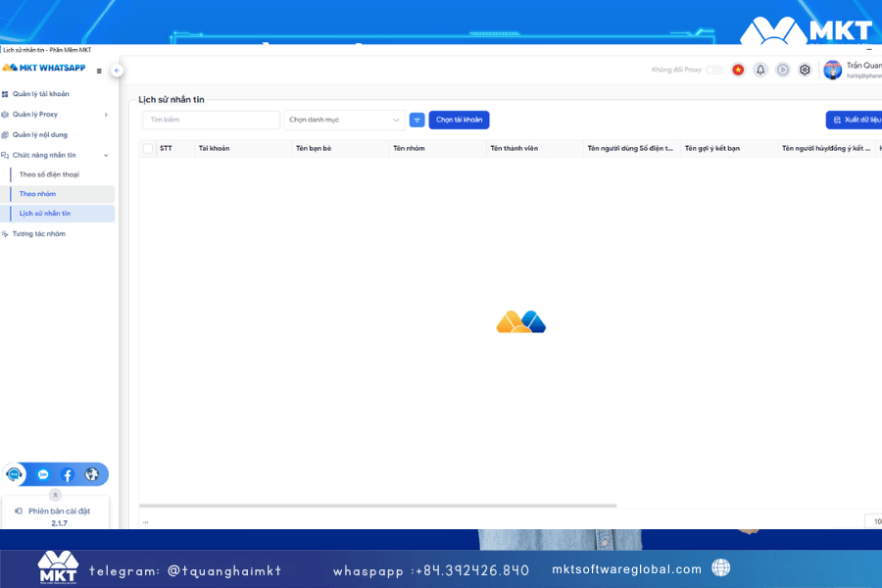Click the support headset icon

click(x=14, y=474)
